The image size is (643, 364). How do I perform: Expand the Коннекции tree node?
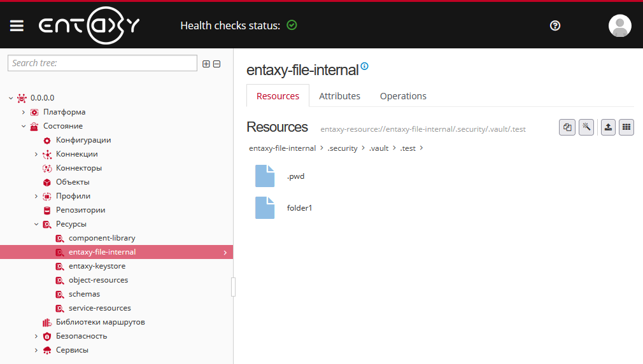click(36, 154)
